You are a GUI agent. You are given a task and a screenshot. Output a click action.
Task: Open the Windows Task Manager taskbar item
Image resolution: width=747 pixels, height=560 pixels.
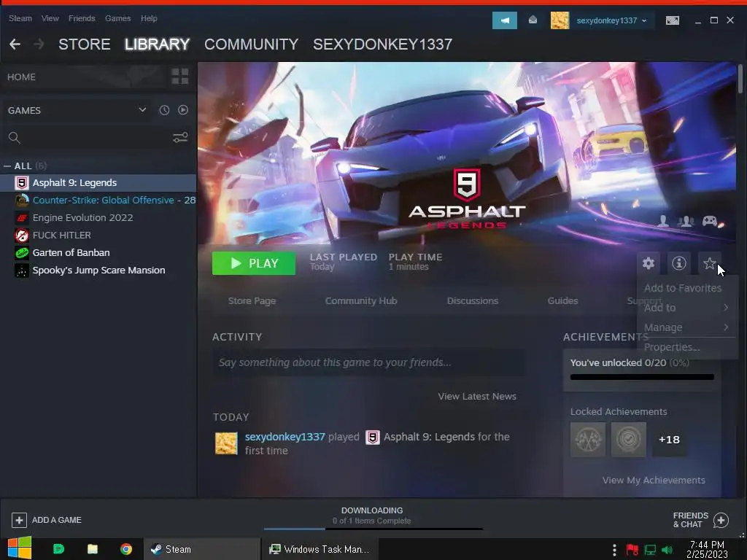pyautogui.click(x=320, y=549)
